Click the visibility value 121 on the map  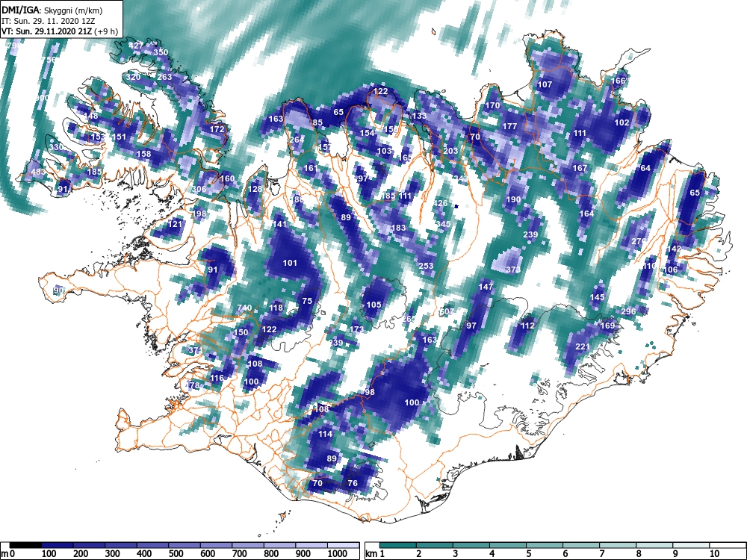176,224
